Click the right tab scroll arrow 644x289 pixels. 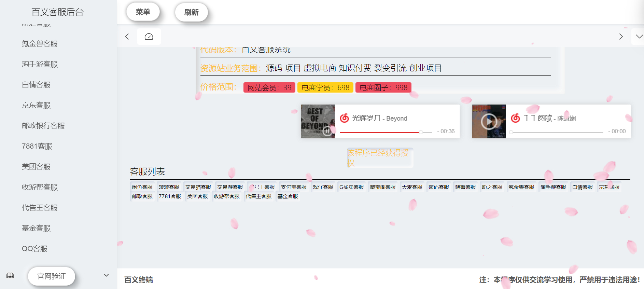coord(621,37)
